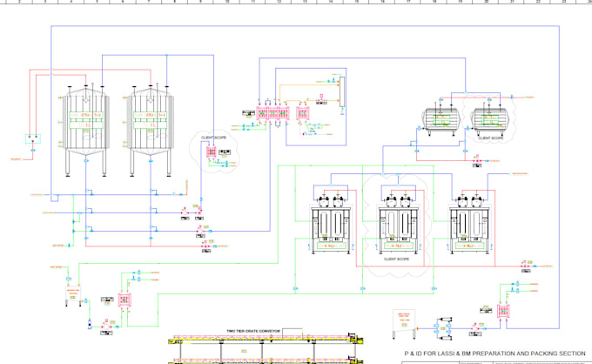Viewport: 592px width, 364px height.
Task: Click valve on red line below junction box
Action: tap(33, 151)
